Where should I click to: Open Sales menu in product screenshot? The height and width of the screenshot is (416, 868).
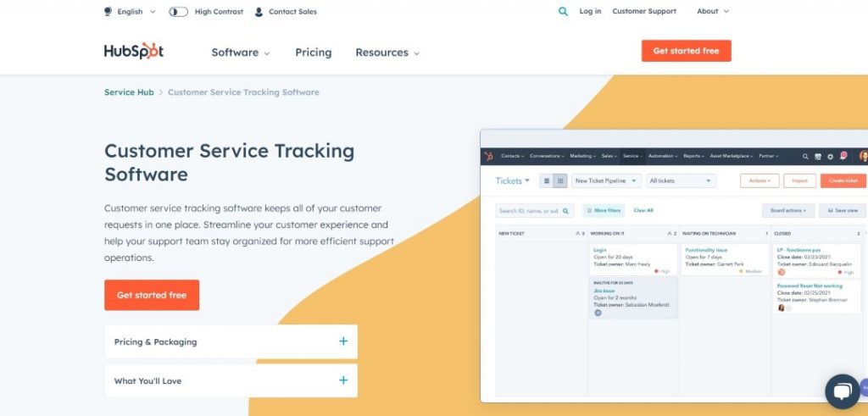point(609,157)
